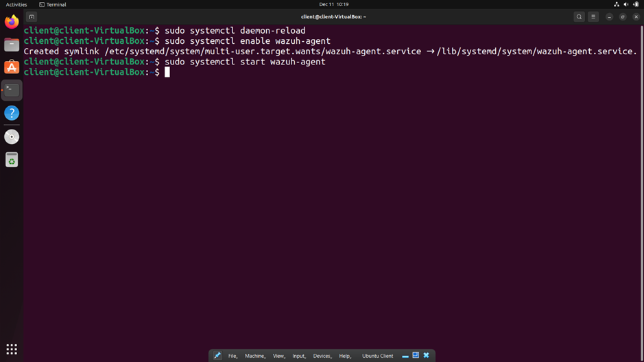The image size is (644, 362).
Task: Launch Ubuntu Software from the dock
Action: click(x=12, y=67)
